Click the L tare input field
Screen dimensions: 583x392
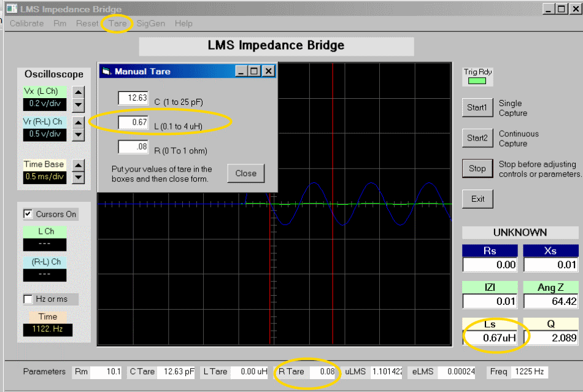(x=133, y=122)
